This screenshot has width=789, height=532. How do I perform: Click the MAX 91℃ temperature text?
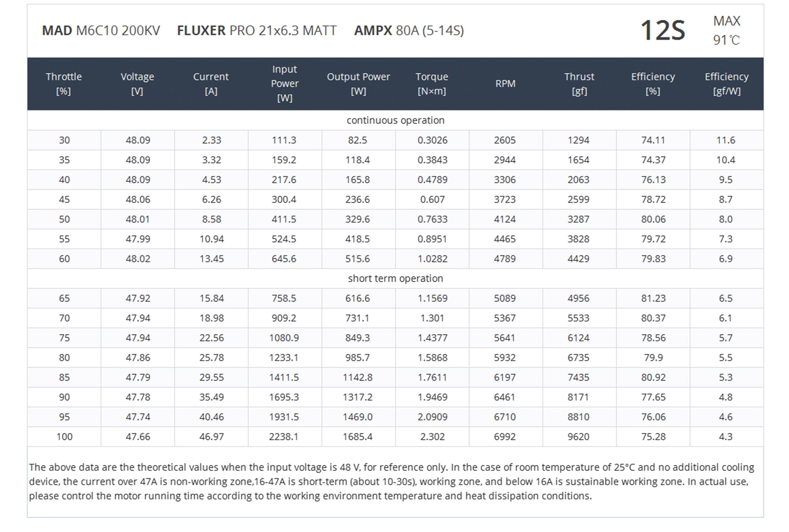click(727, 31)
